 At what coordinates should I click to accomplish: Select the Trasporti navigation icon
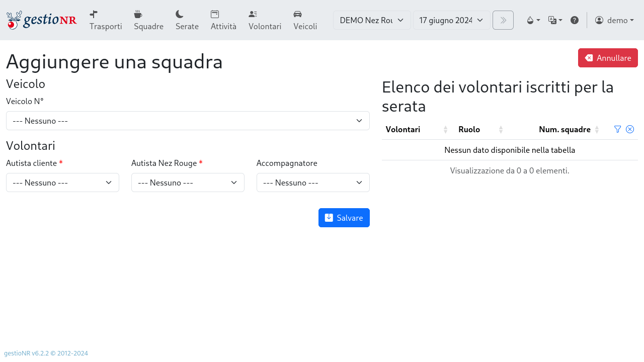tap(93, 15)
